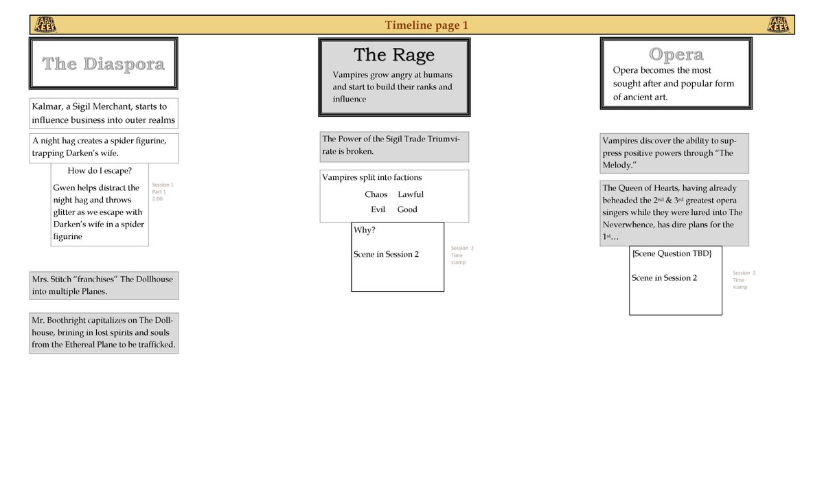Click the Mr. Boothright Ethereal Plane box

click(x=104, y=332)
